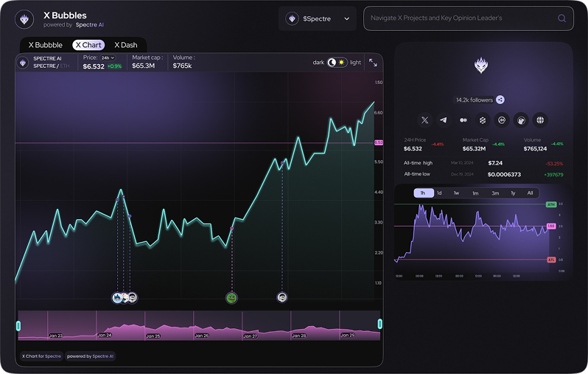The height and width of the screenshot is (374, 588).
Task: Open the striped-circle link icon after Medium
Action: point(482,120)
